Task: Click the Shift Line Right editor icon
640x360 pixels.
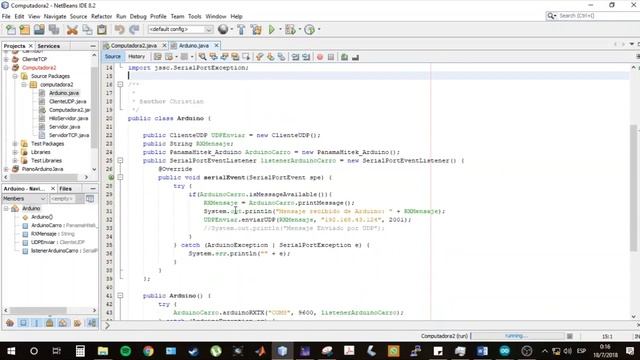Action: tap(306, 57)
